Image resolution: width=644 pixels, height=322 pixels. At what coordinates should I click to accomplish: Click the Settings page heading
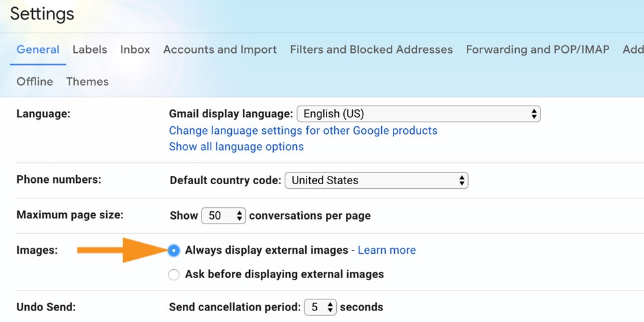point(42,14)
